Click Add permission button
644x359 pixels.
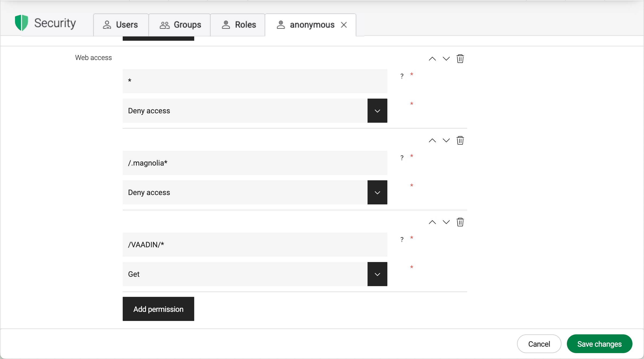pos(158,309)
